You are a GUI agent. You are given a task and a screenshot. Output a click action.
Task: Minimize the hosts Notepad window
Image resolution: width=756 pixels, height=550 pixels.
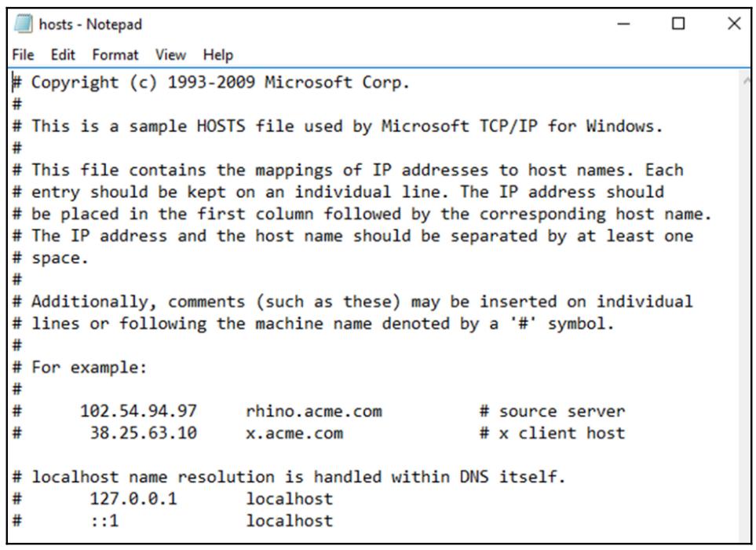pyautogui.click(x=624, y=24)
